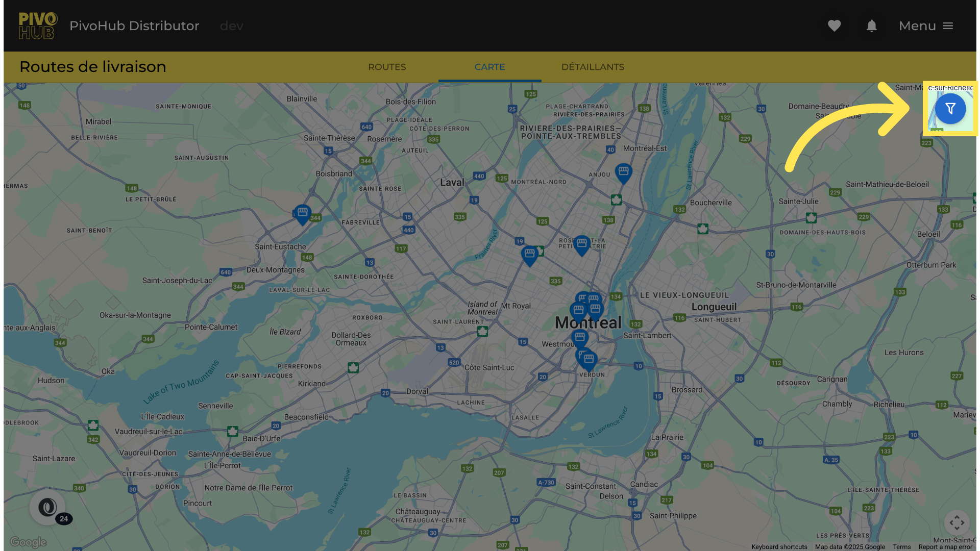Open the map Terms link

pyautogui.click(x=901, y=547)
